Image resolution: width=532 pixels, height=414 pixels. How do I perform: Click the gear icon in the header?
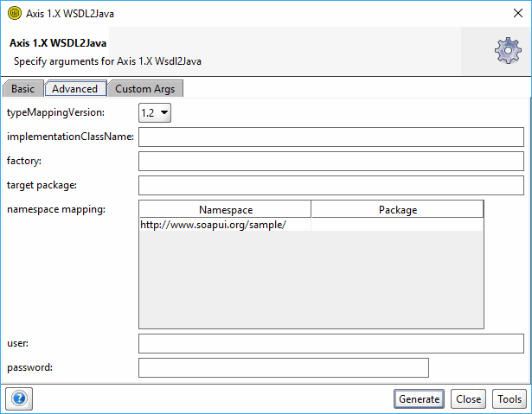click(508, 51)
